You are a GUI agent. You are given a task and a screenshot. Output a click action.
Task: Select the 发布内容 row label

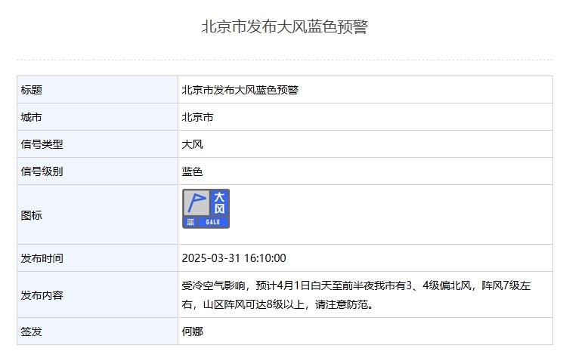point(42,295)
